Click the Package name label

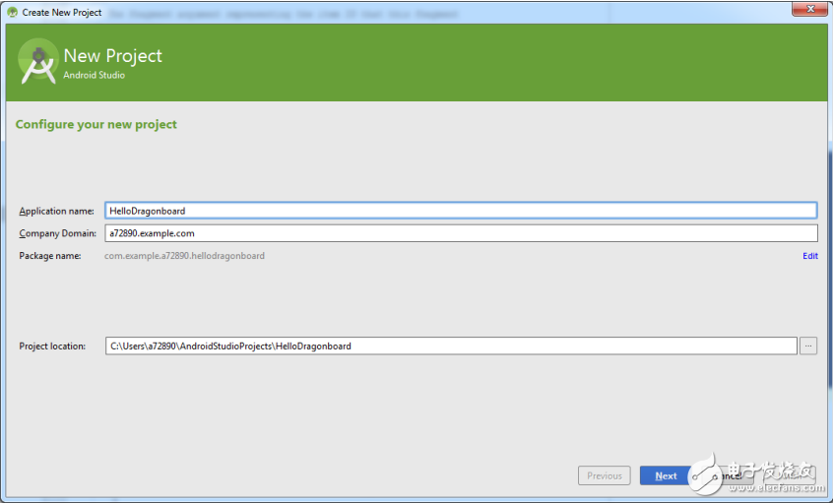[50, 256]
